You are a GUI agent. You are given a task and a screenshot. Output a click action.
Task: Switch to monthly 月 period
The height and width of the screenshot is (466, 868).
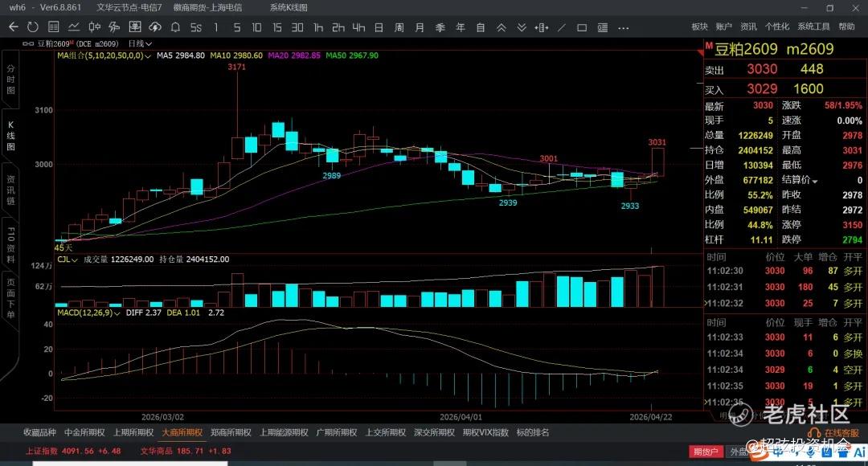(420, 27)
